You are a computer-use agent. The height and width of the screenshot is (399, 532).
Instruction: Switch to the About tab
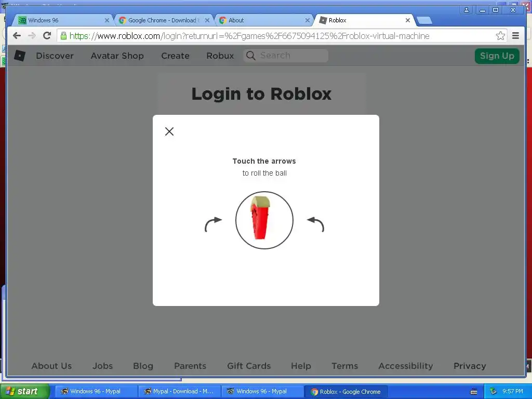click(x=263, y=20)
